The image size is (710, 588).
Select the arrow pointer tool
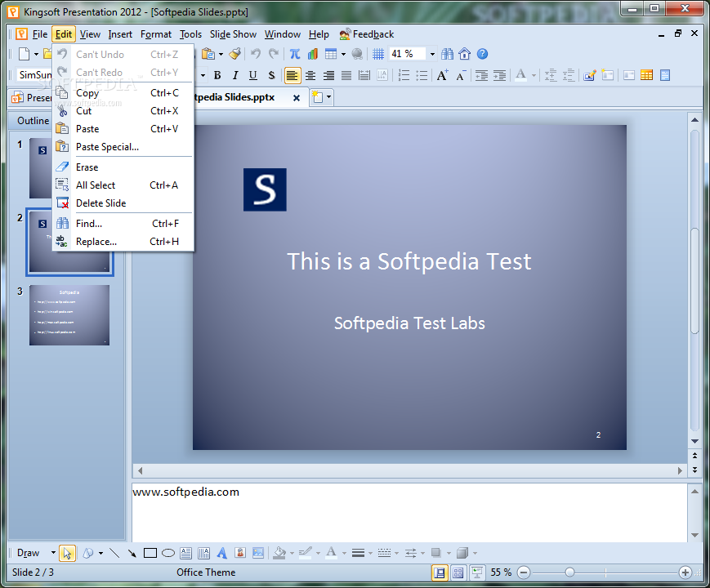point(67,553)
